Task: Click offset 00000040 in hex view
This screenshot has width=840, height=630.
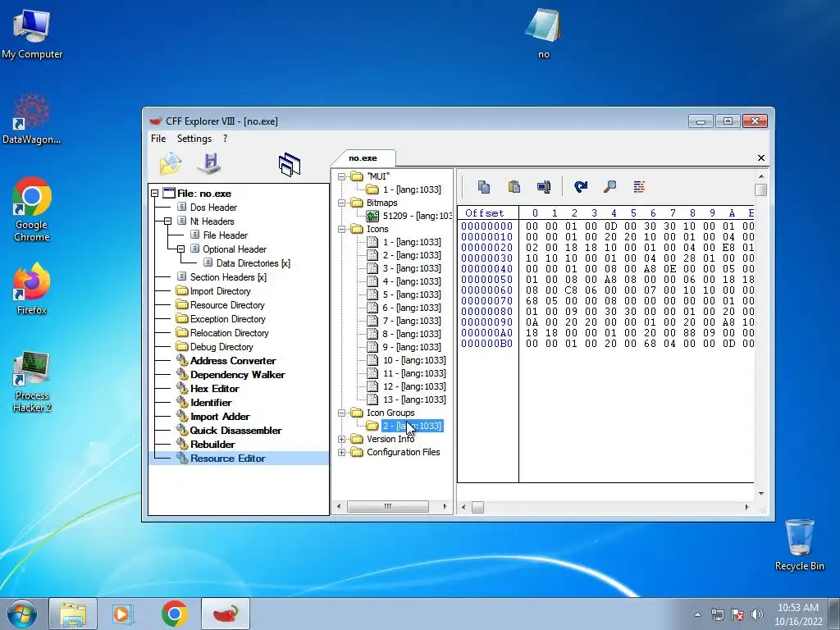Action: [x=486, y=269]
